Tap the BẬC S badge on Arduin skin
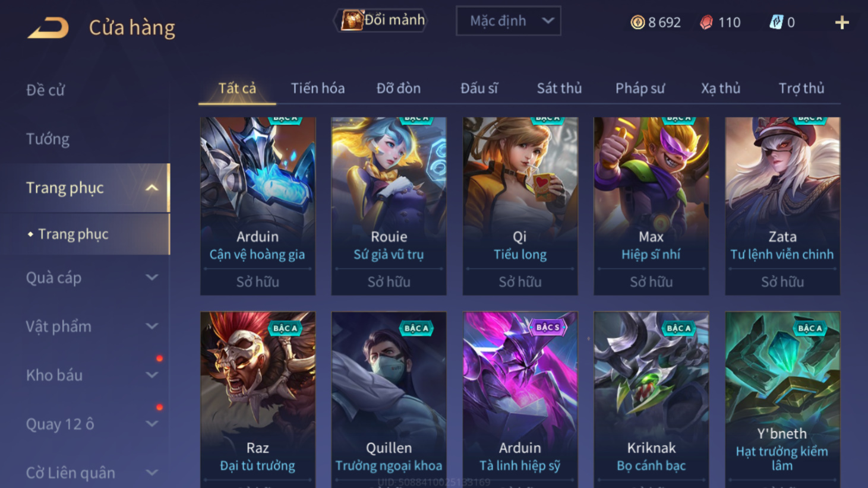Image resolution: width=868 pixels, height=488 pixels. click(547, 327)
